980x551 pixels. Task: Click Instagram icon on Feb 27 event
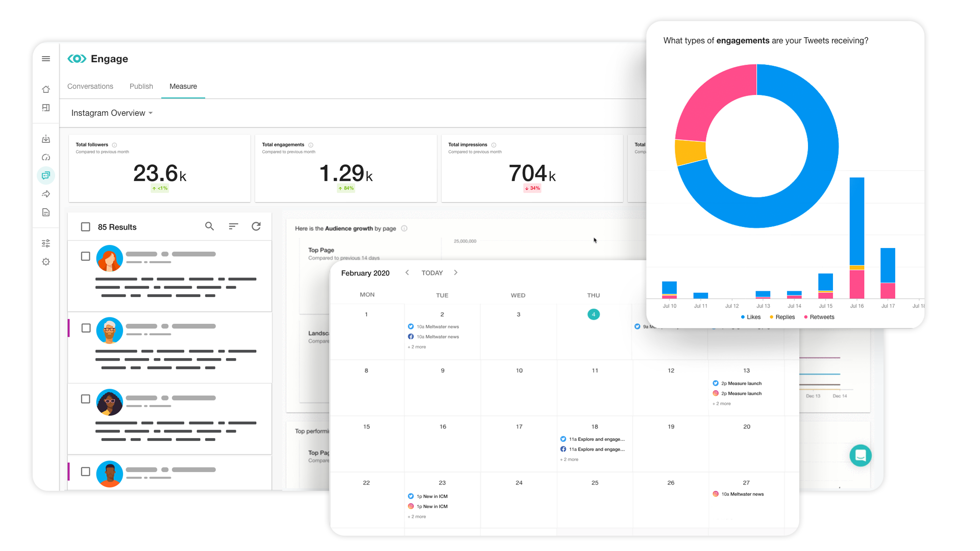pos(716,494)
